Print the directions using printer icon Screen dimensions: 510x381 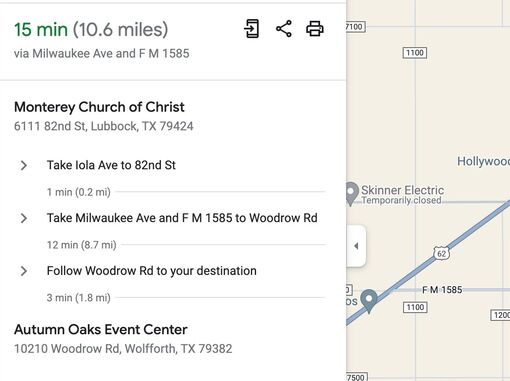click(315, 29)
